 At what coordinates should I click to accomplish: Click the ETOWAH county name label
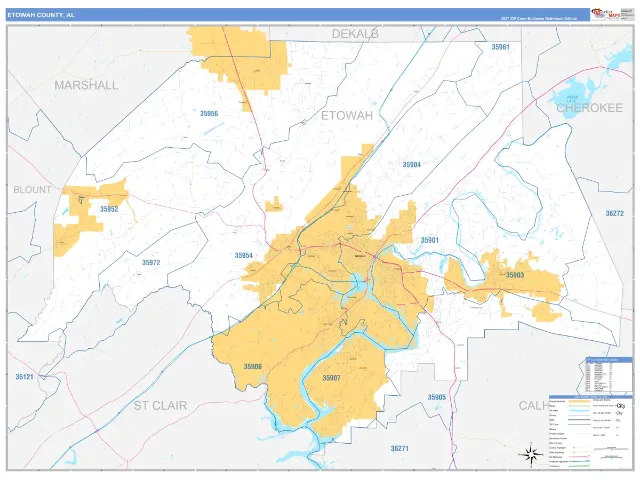tap(347, 116)
